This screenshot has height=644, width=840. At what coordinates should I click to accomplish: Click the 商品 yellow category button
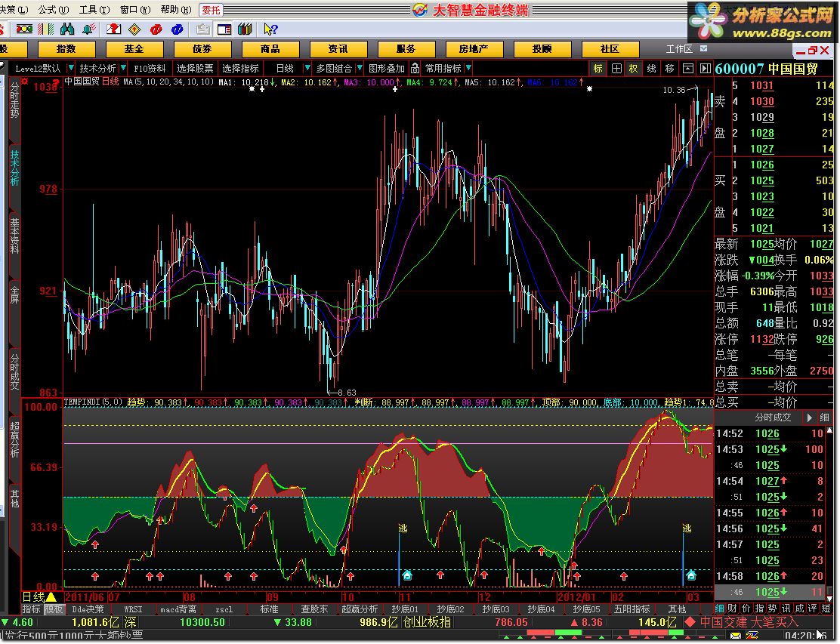[270, 49]
